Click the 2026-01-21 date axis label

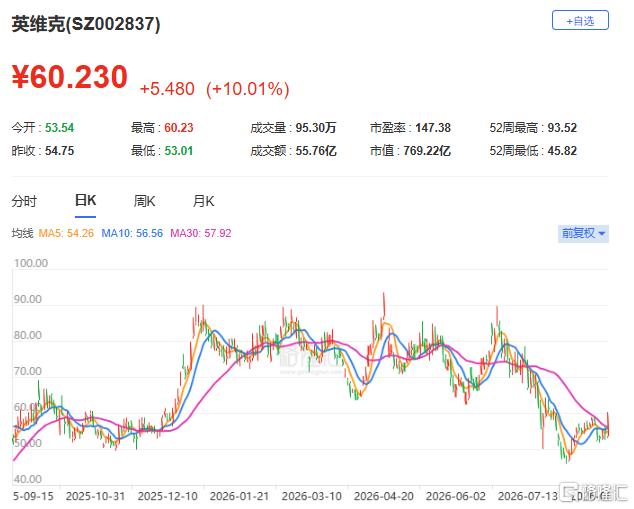point(239,496)
